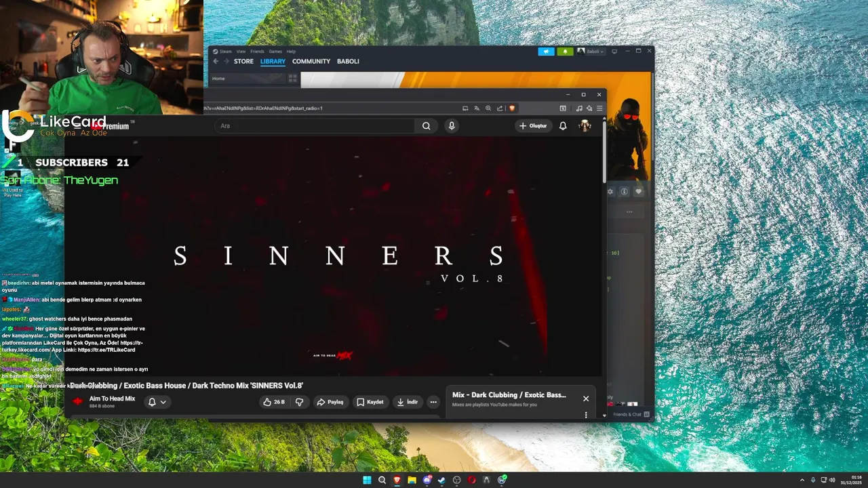The image size is (868, 488).
Task: Click the SINNERS video player
Action: tap(333, 256)
